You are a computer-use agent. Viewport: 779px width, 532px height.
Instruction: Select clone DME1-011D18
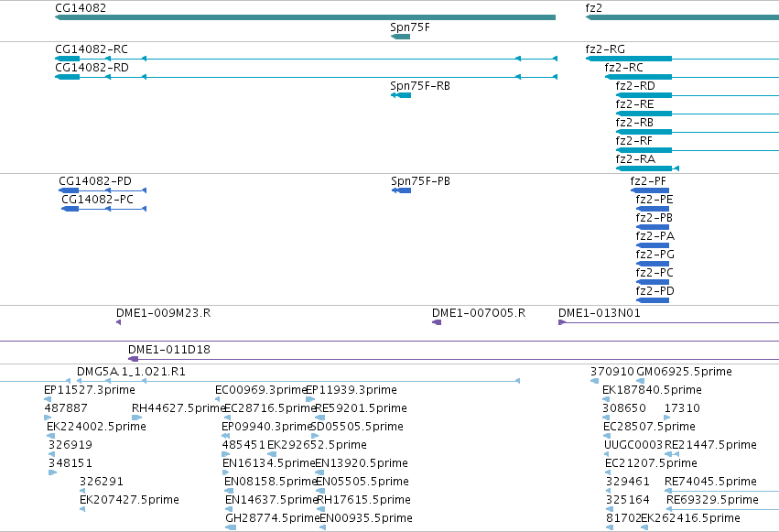point(454,359)
